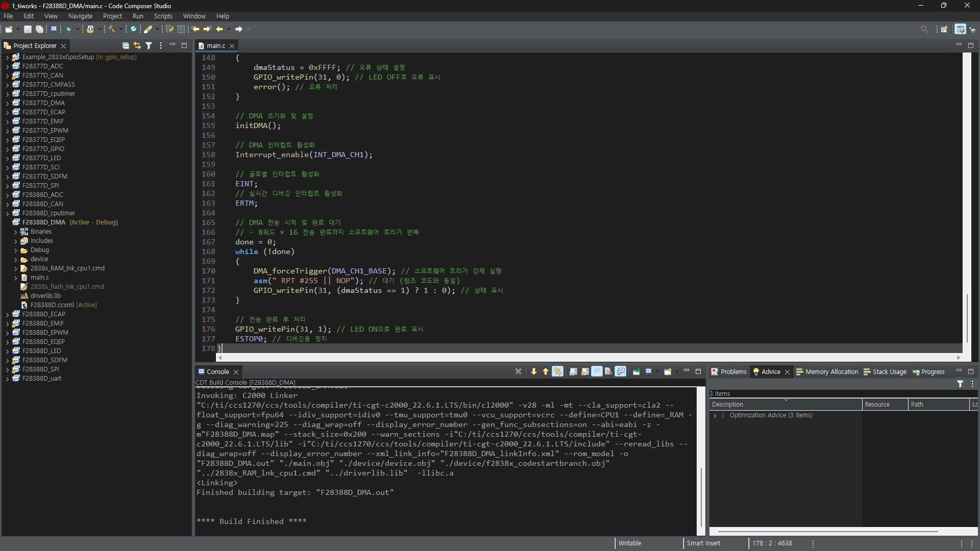Collapse all projects in Project Explorer

126,45
